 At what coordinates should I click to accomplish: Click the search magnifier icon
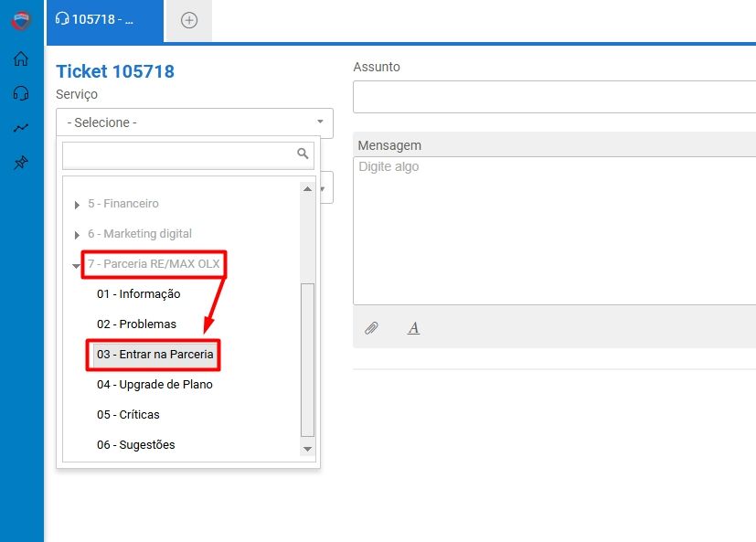[303, 154]
